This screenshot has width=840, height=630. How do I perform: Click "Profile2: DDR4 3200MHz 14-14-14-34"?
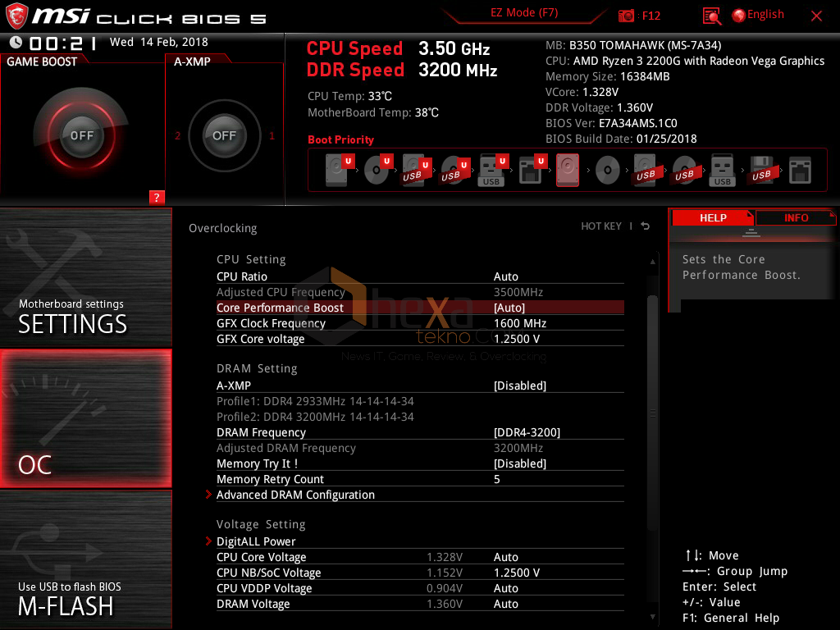coord(315,417)
